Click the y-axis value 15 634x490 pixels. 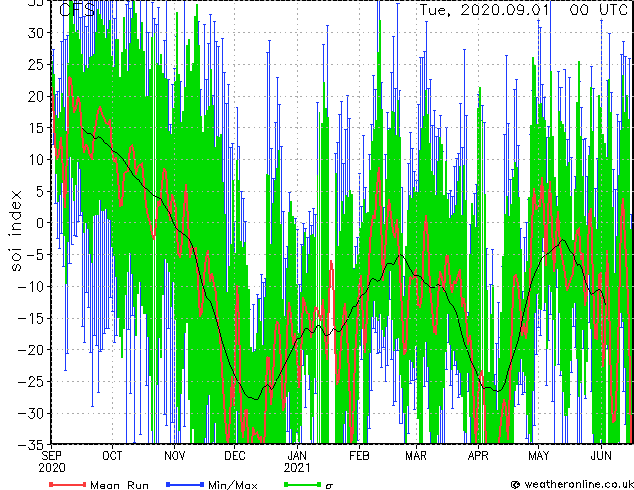[x=36, y=128]
